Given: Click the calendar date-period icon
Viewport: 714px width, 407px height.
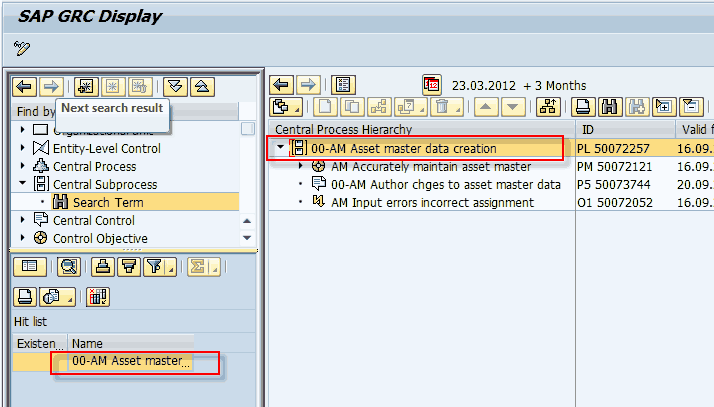Looking at the screenshot, I should point(431,85).
